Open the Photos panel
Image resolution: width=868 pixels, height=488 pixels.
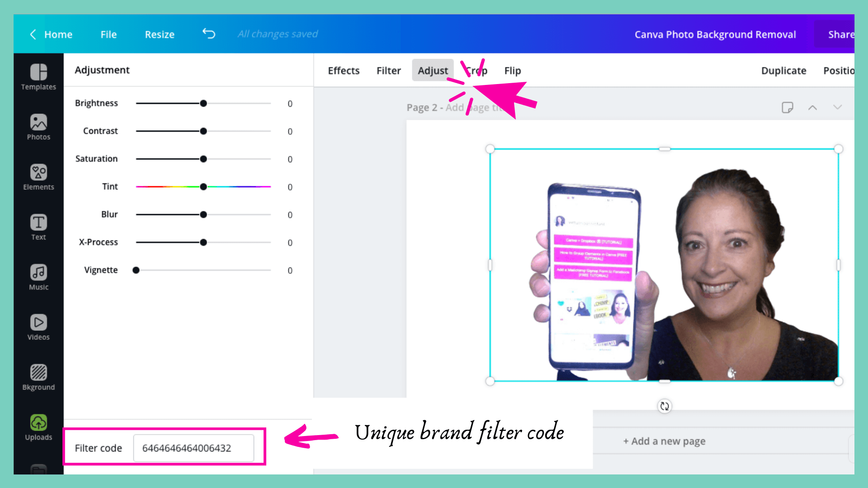click(38, 126)
